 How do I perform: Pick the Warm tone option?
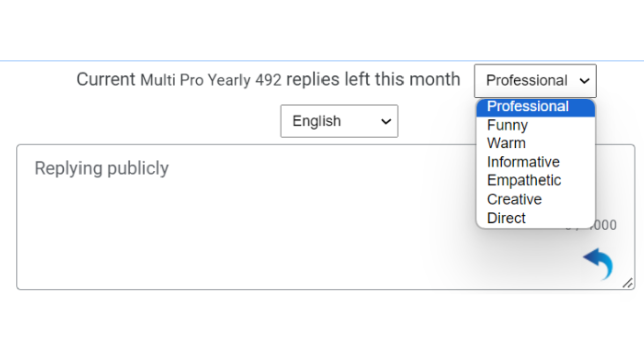506,143
